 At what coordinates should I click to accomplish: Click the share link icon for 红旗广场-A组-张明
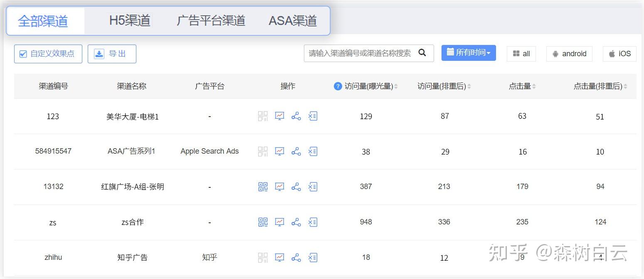[x=296, y=187]
